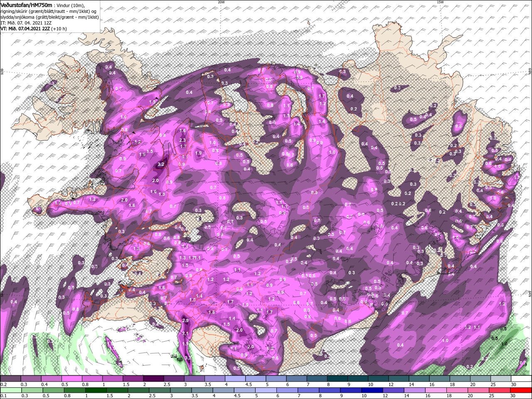
Task: Select the slate blue 6 swatch, upper legend row
Action: [297, 379]
